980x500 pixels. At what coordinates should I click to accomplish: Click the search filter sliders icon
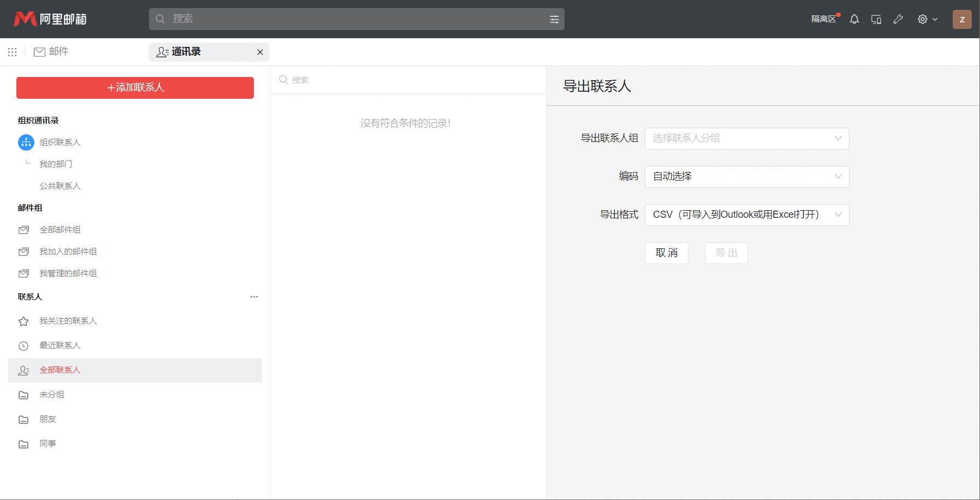[x=554, y=19]
